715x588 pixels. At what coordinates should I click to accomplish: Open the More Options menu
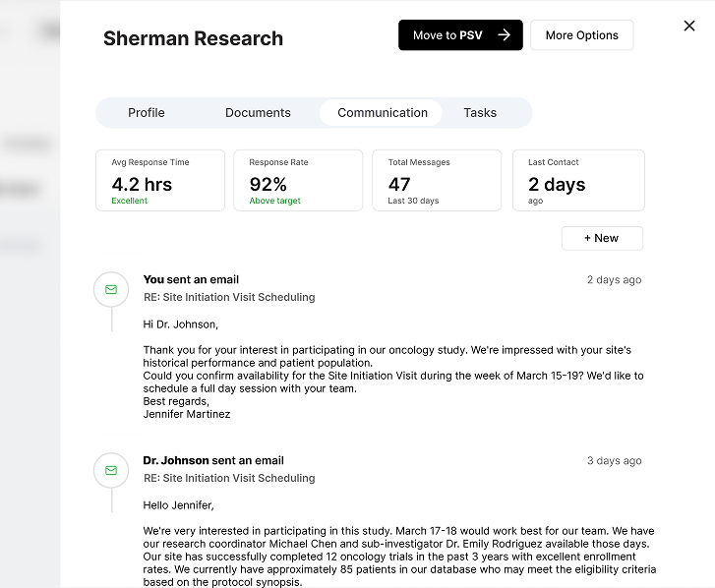581,35
